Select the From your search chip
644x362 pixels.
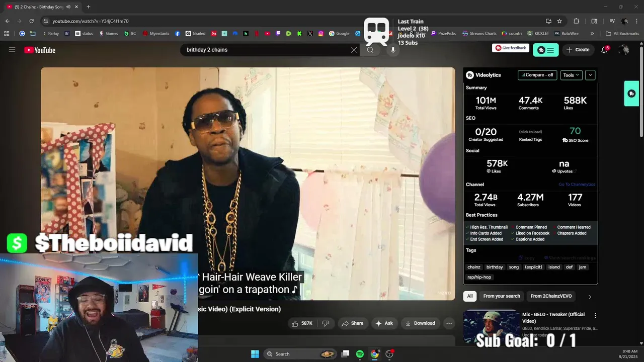[x=502, y=296]
